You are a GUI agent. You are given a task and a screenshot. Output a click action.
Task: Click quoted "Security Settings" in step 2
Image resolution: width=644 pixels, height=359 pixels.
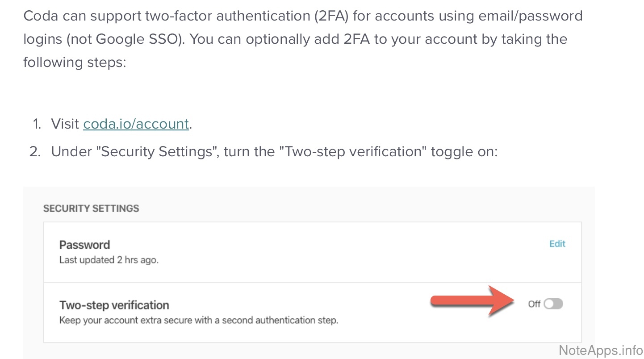click(x=157, y=151)
